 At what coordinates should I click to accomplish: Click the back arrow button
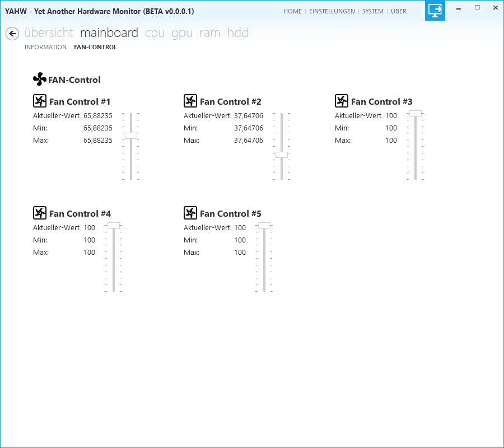pyautogui.click(x=12, y=34)
